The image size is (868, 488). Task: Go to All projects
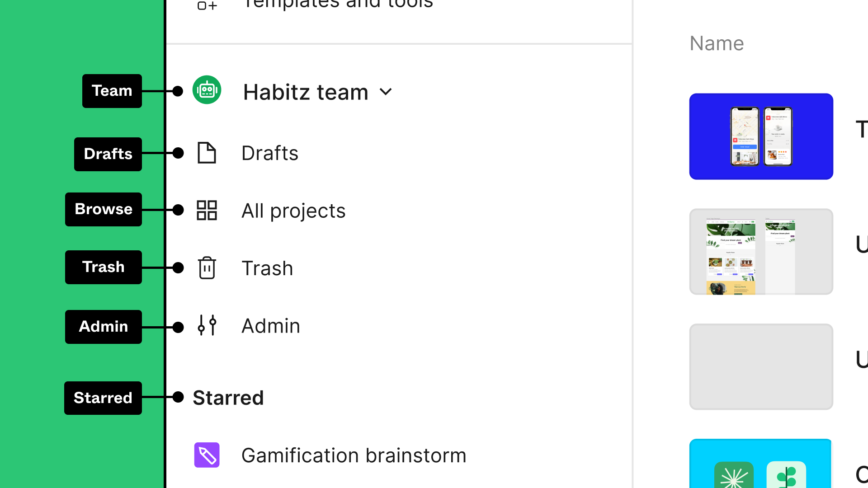point(293,211)
